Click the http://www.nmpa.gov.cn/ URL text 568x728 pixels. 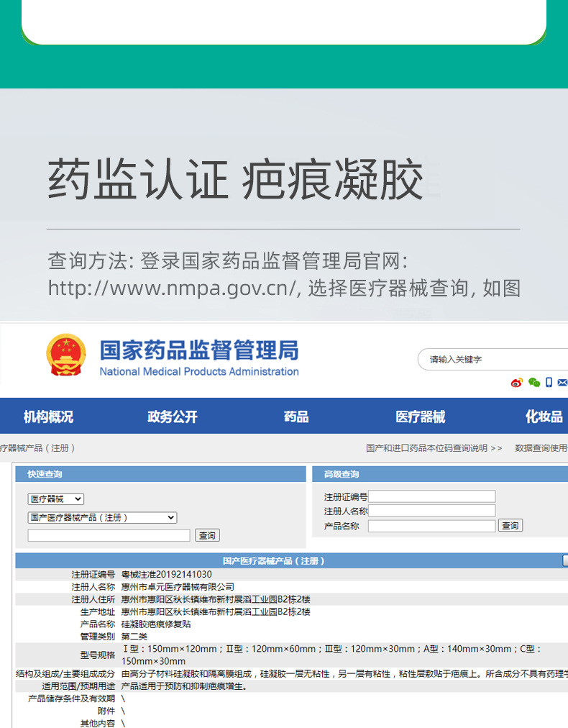(172, 288)
